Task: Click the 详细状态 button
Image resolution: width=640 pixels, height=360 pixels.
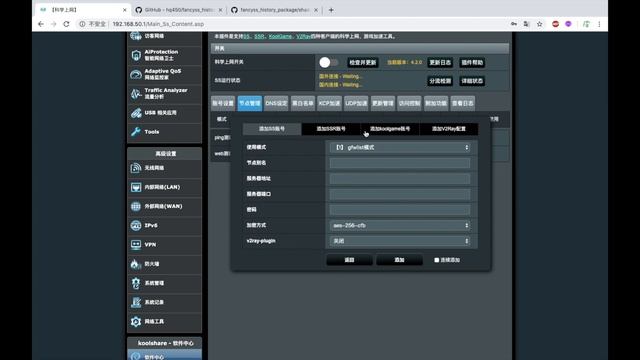Action: (472, 81)
